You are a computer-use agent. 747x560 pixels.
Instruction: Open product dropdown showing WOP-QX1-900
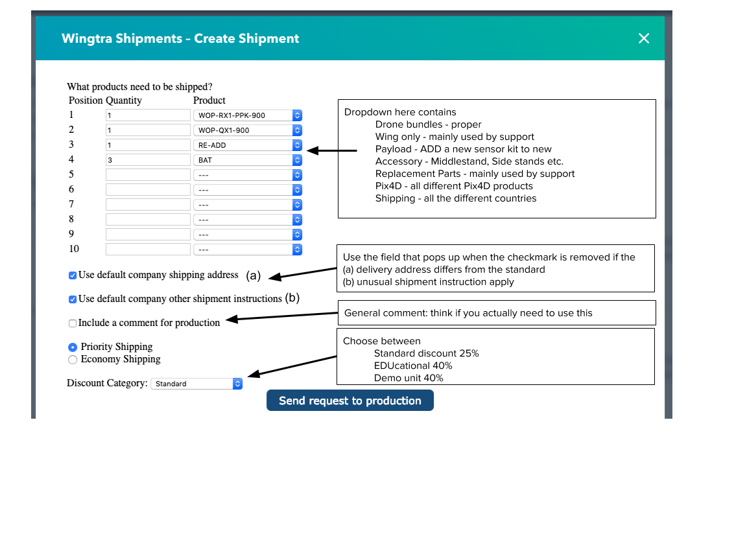coord(248,130)
